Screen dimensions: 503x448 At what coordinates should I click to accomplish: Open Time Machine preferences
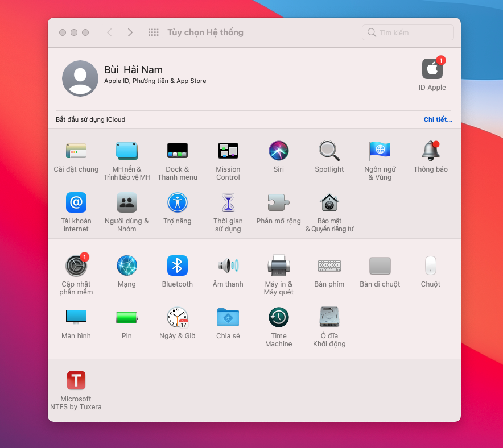click(278, 317)
